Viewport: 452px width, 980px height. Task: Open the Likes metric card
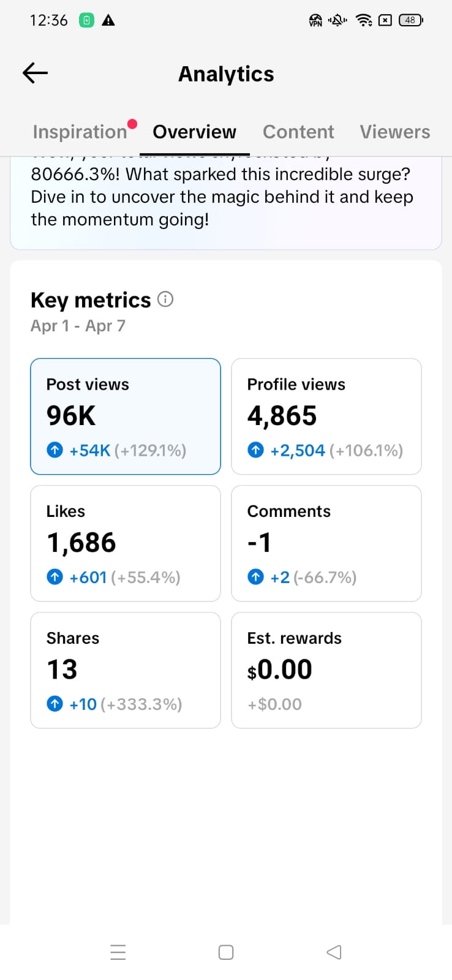point(126,543)
